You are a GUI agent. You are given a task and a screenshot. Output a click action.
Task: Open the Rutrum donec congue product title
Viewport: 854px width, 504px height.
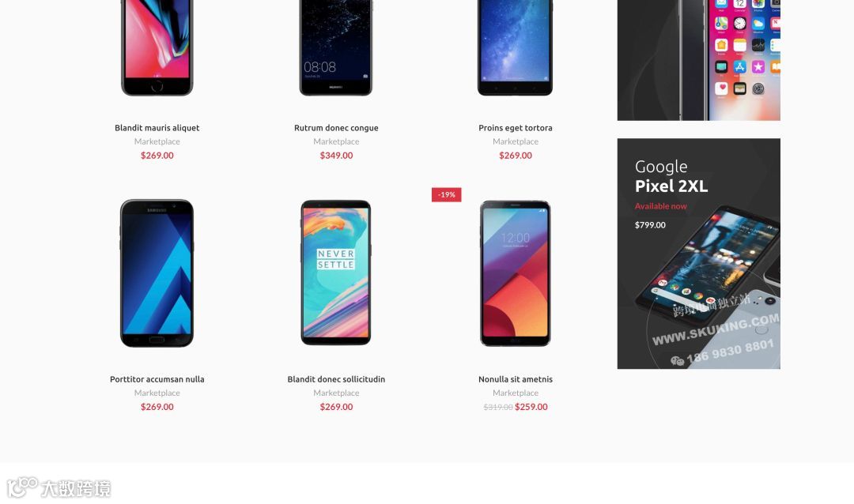point(336,128)
